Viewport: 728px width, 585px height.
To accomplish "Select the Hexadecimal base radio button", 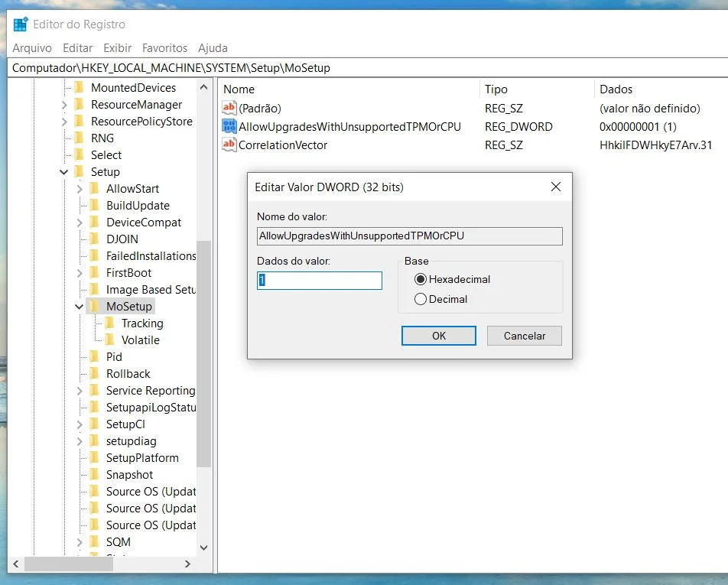I will pos(420,279).
